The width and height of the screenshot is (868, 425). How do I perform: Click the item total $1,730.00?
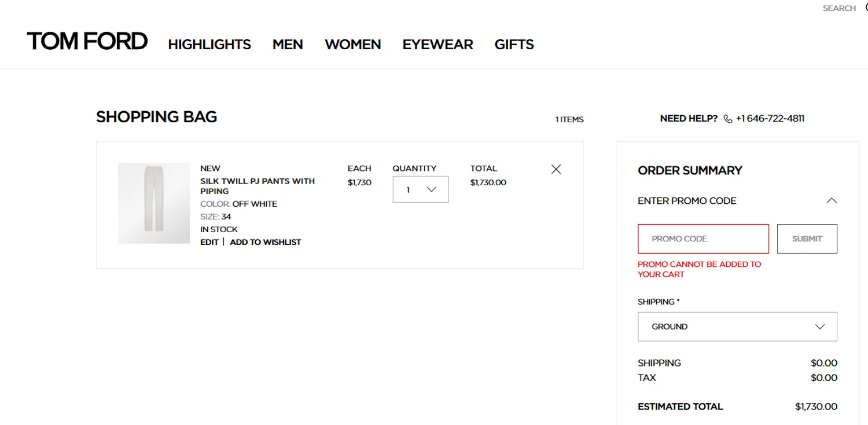[488, 182]
